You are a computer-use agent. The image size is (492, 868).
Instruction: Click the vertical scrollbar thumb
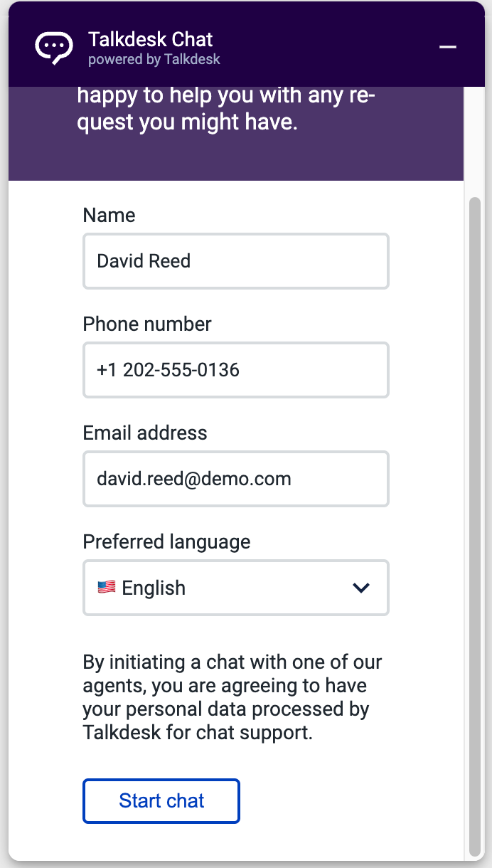pyautogui.click(x=475, y=526)
